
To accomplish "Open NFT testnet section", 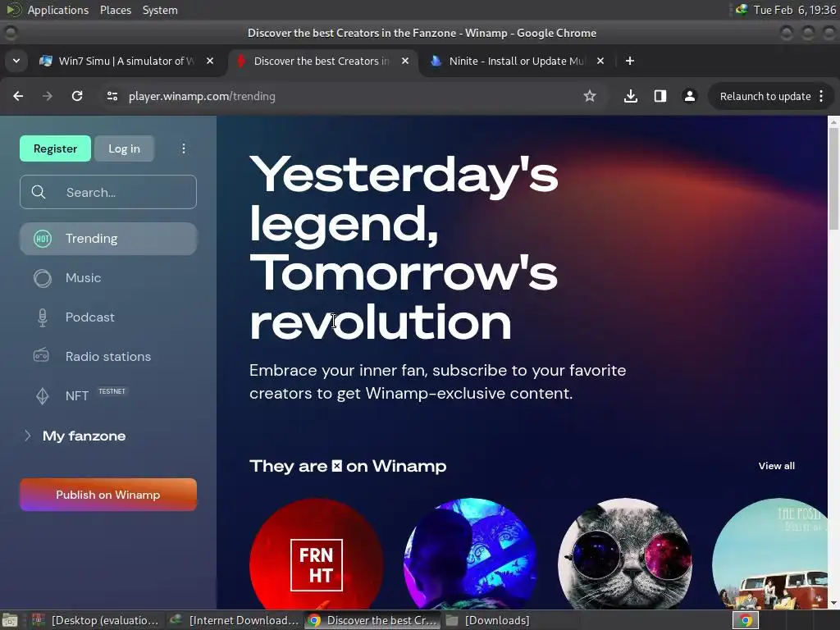I will [x=108, y=396].
